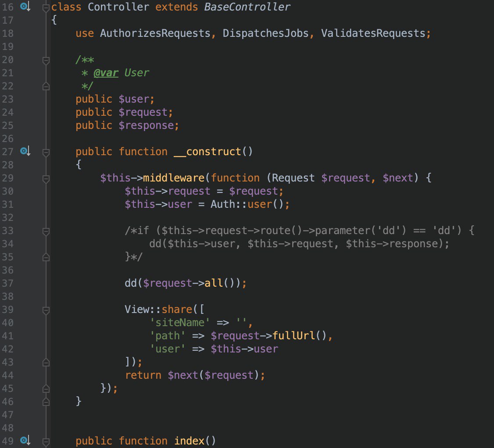Image resolution: width=494 pixels, height=448 pixels.
Task: Click Auth::user() call on line 31
Action: [x=247, y=204]
